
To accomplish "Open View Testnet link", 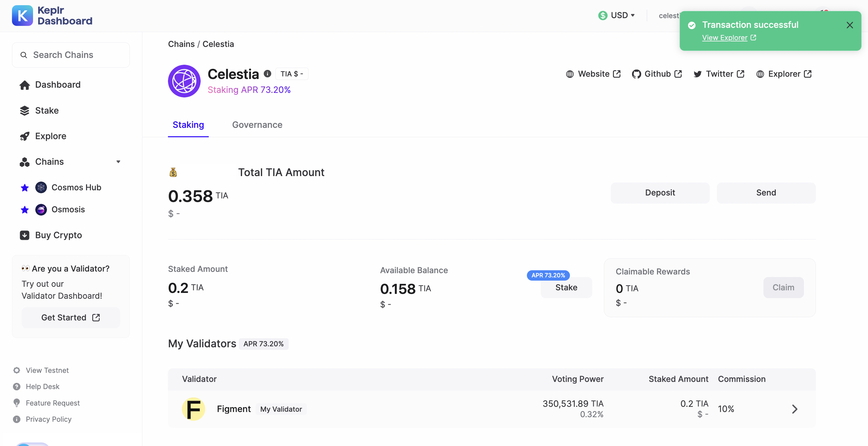I will (x=47, y=370).
